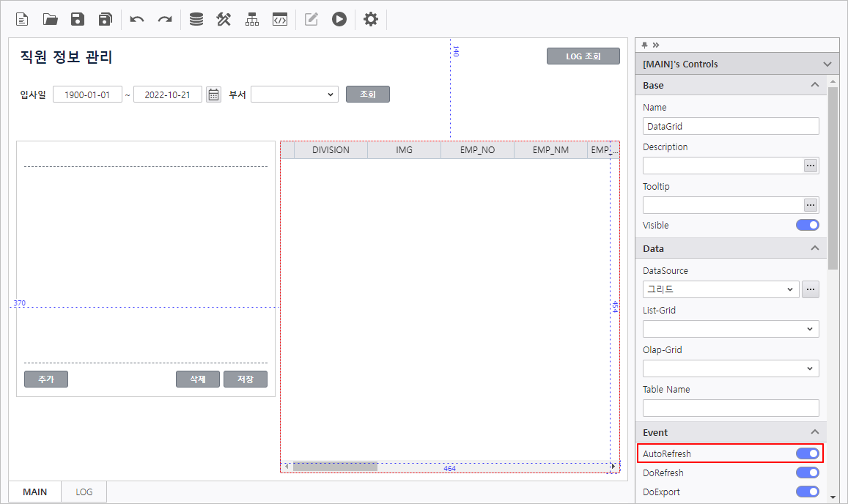Disable the AutoRefresh toggle
The image size is (848, 504).
click(807, 453)
